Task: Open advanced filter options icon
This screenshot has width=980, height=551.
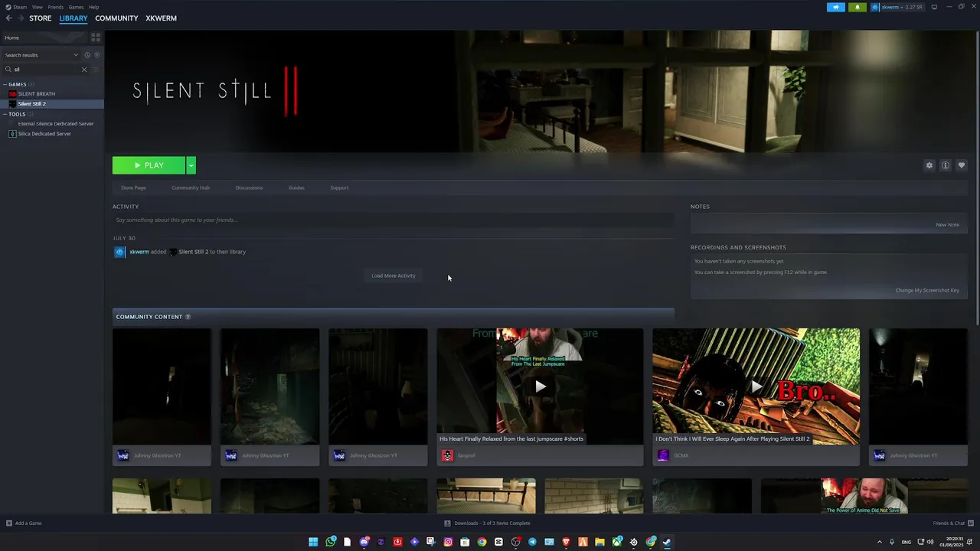Action: [96, 70]
